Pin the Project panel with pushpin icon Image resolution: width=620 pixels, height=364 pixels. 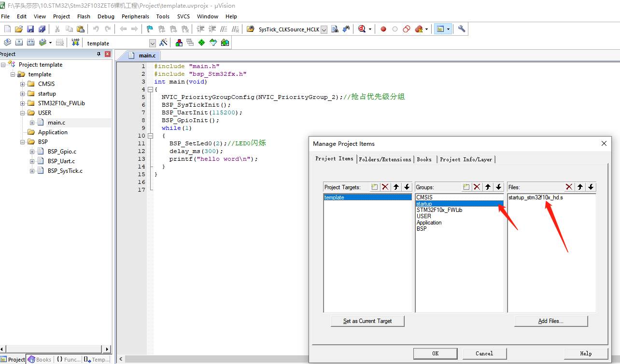coord(99,54)
